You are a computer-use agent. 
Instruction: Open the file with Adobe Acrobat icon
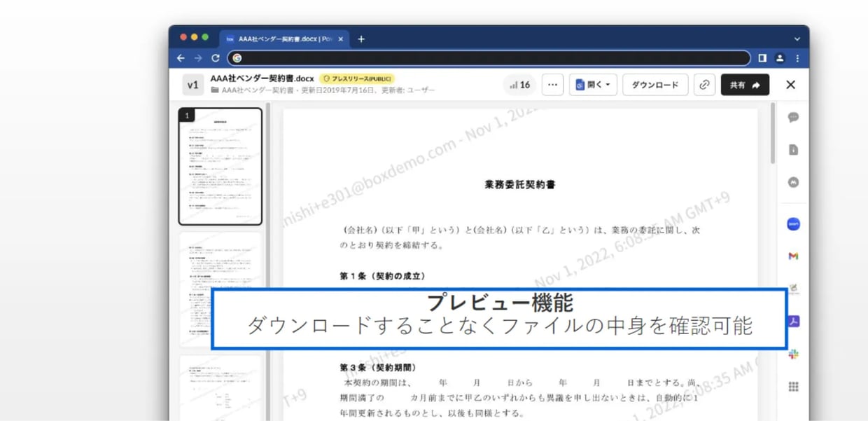(x=792, y=321)
